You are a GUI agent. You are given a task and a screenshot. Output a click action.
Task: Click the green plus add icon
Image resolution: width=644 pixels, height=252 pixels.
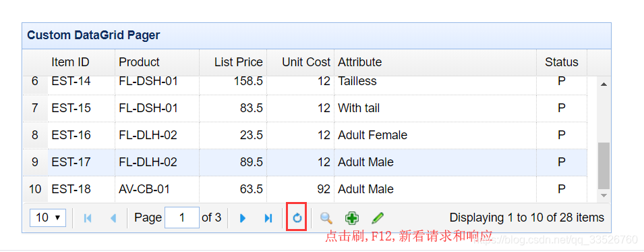point(352,218)
